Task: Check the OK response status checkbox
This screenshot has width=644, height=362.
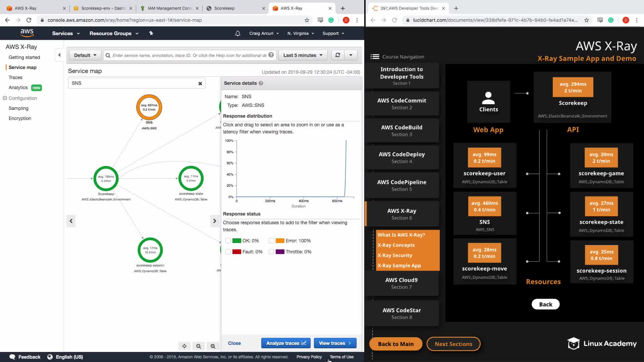Action: (x=228, y=241)
